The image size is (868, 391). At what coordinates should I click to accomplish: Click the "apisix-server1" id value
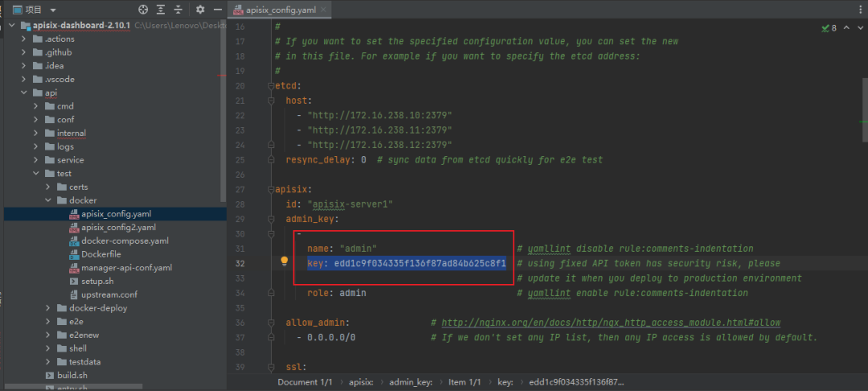point(350,204)
